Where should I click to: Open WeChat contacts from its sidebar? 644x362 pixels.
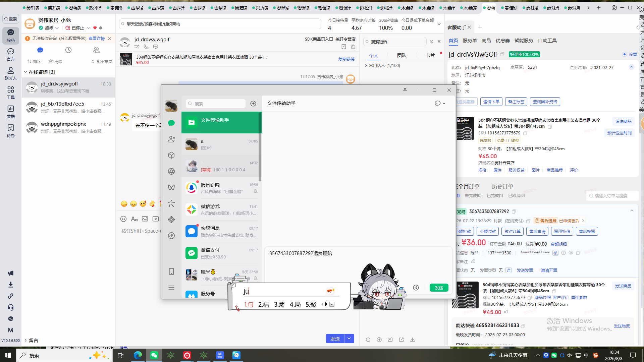pos(171,139)
